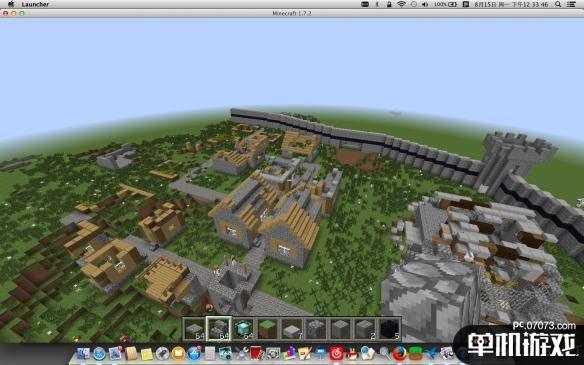
Task: Select the diamond block hotbar slot
Action: (243, 328)
